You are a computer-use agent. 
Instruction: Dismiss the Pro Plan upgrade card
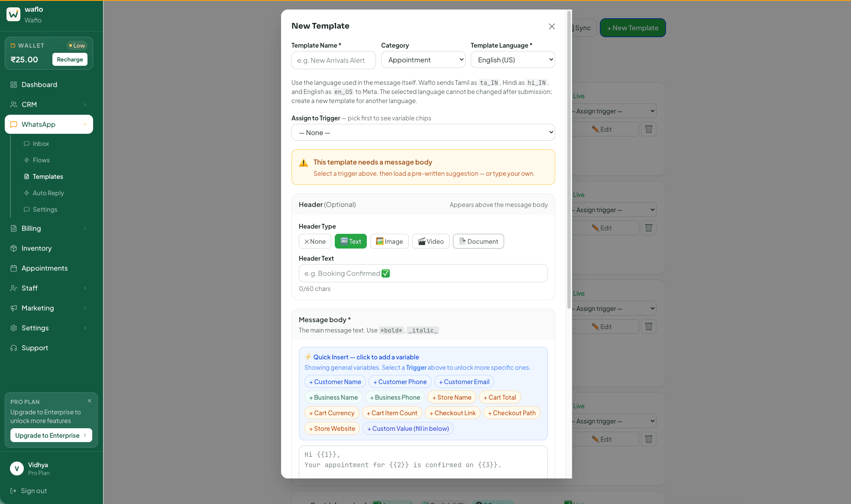89,401
